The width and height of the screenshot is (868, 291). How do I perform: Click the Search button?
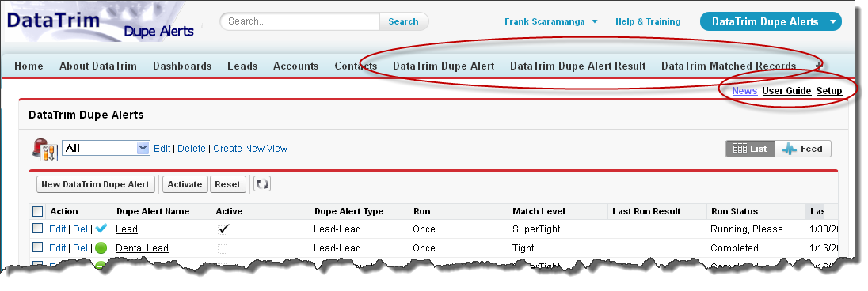point(404,21)
